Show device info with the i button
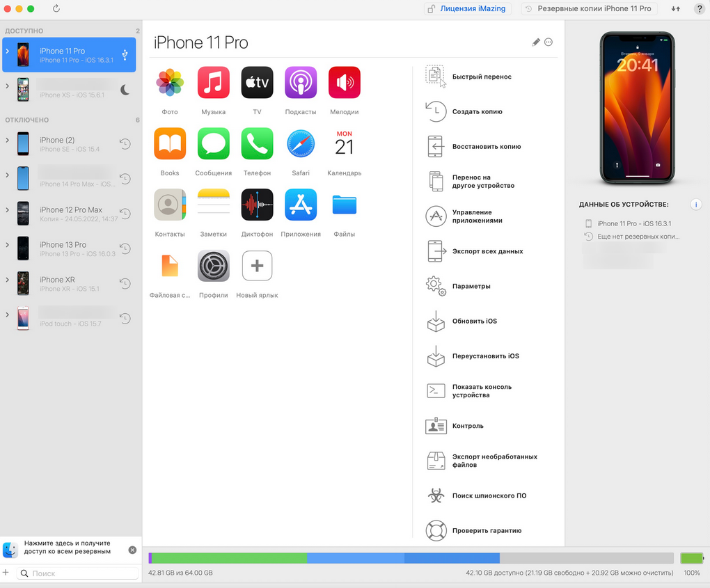 pos(695,204)
